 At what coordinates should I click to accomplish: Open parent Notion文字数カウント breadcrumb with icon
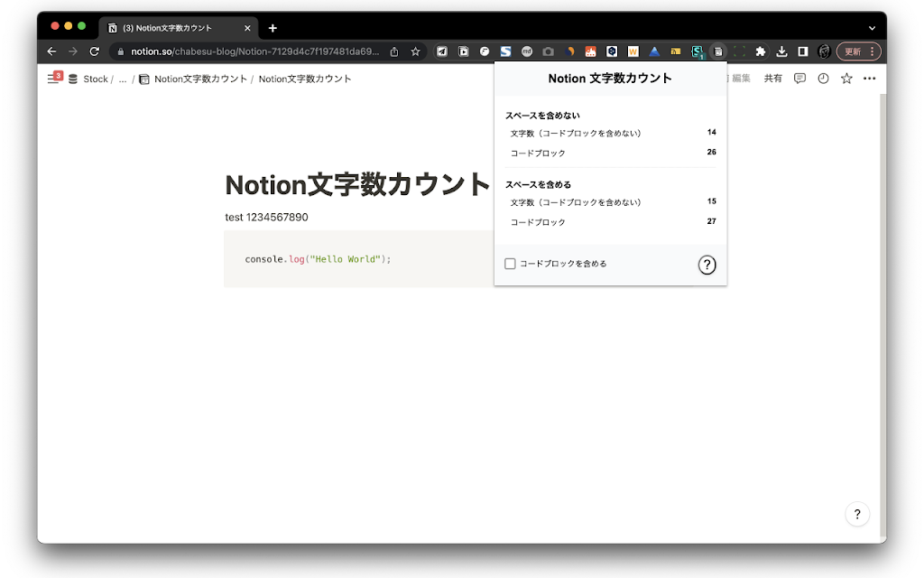tap(193, 79)
